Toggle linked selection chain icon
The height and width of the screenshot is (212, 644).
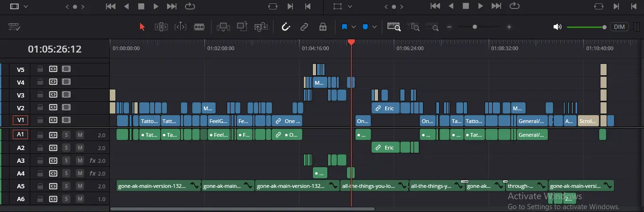304,27
